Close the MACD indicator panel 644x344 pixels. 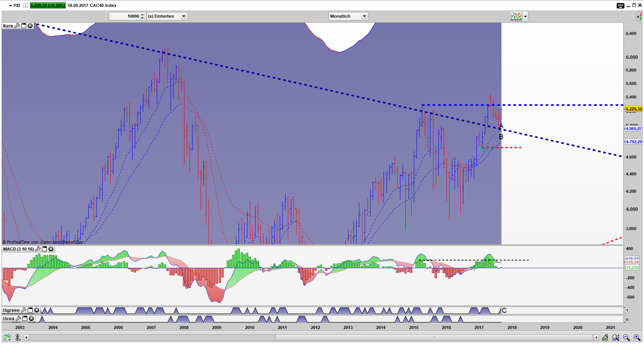click(x=51, y=249)
